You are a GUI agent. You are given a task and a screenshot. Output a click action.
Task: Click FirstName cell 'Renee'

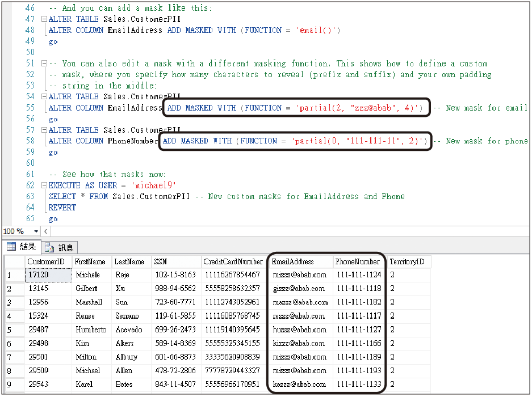coord(91,316)
